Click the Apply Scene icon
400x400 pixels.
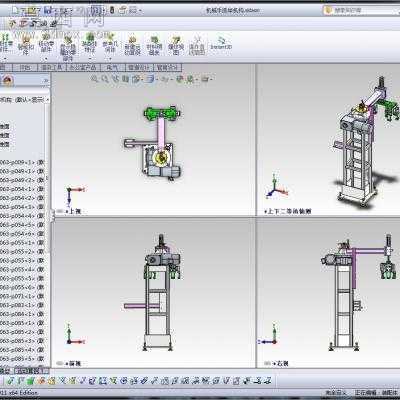pos(191,79)
